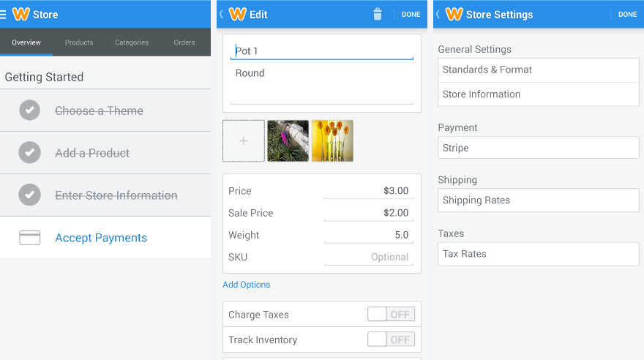Tap the back arrow beside Edit title
Image resolution: width=644 pixels, height=360 pixels.
tap(221, 14)
